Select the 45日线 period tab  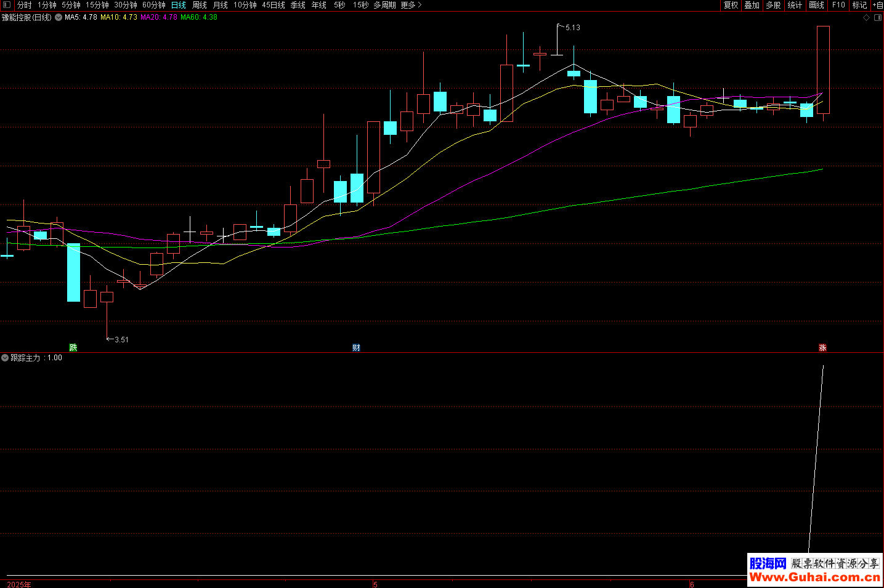274,5
